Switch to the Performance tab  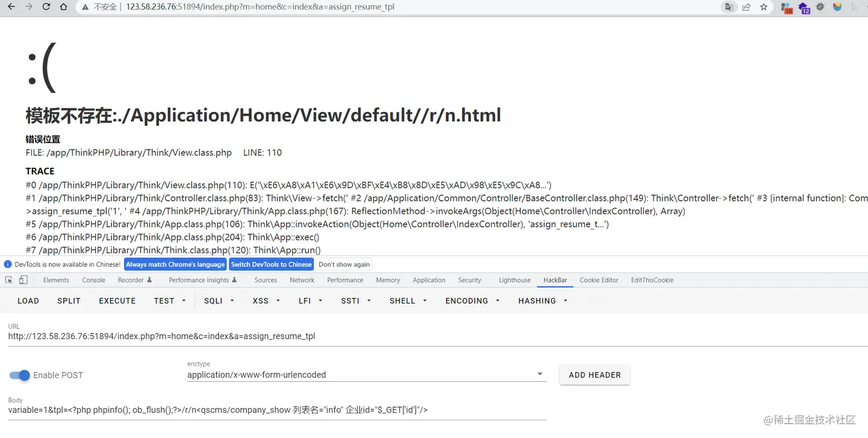click(345, 280)
